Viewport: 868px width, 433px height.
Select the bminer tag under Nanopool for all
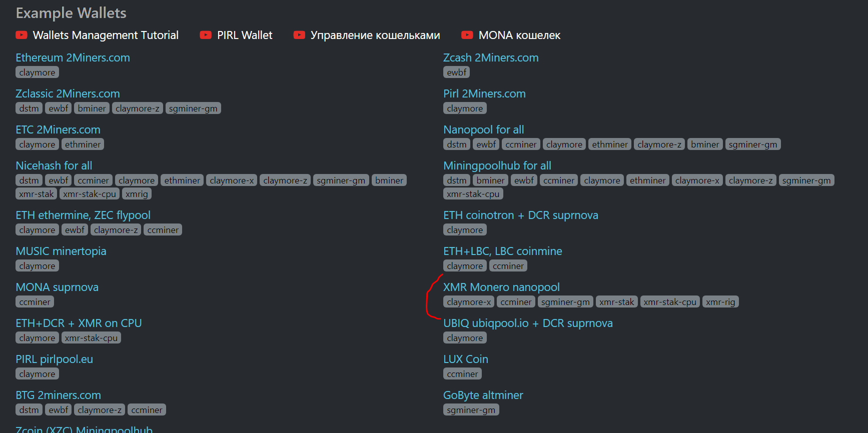click(705, 144)
